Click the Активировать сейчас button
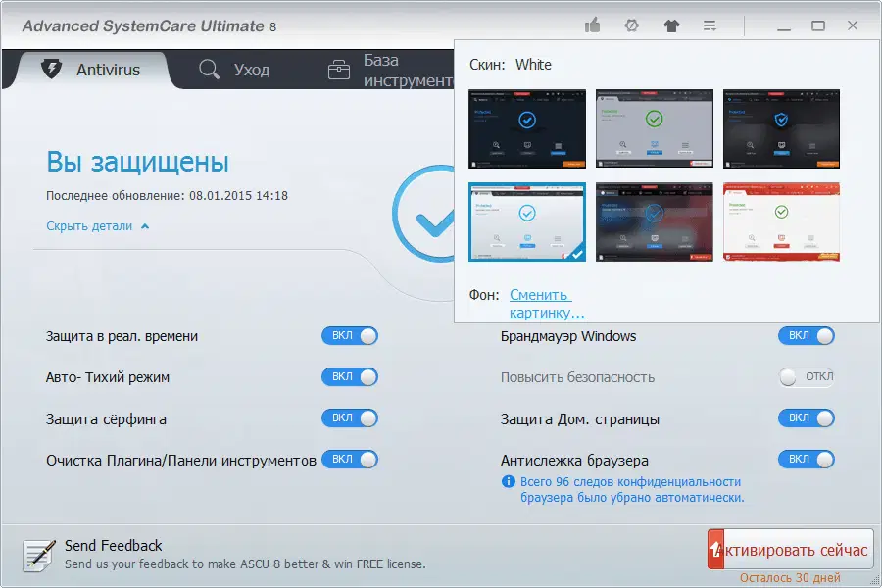 click(789, 549)
